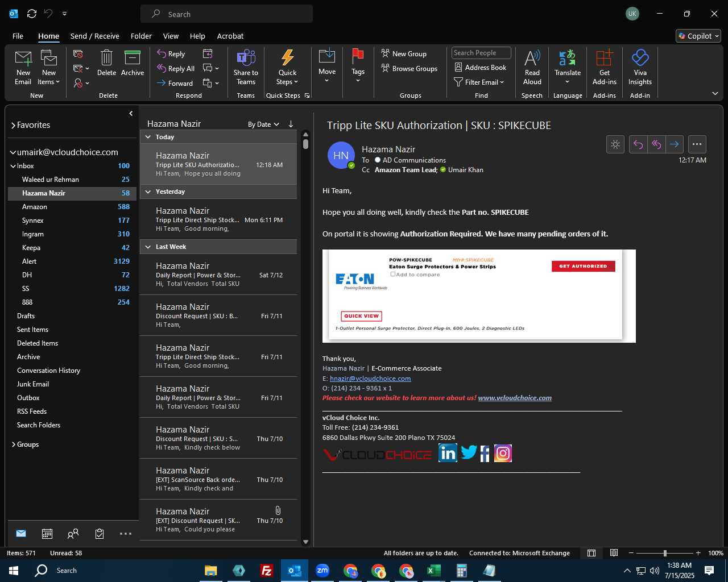Compose a message with New Email
The height and width of the screenshot is (582, 728).
coord(23,68)
